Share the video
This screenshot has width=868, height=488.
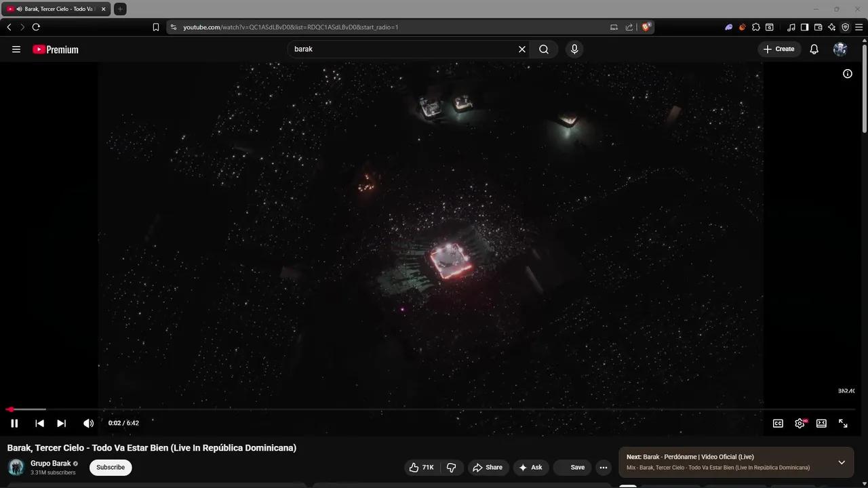[x=488, y=468]
